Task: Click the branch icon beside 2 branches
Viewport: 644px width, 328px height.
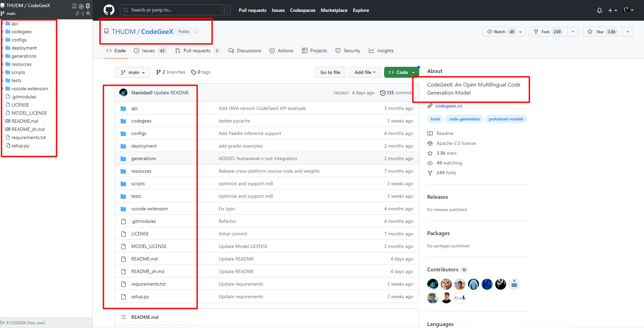Action: (x=158, y=72)
